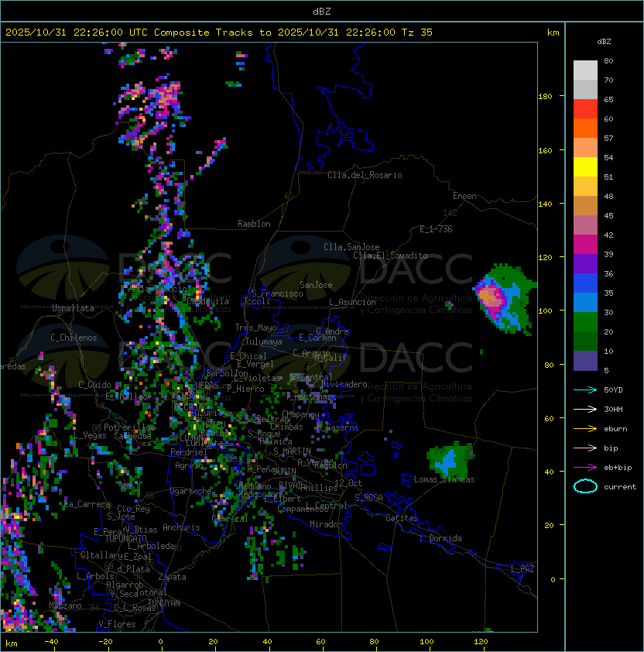644x652 pixels.
Task: Click the Clla.SanJose label
Action: point(351,247)
